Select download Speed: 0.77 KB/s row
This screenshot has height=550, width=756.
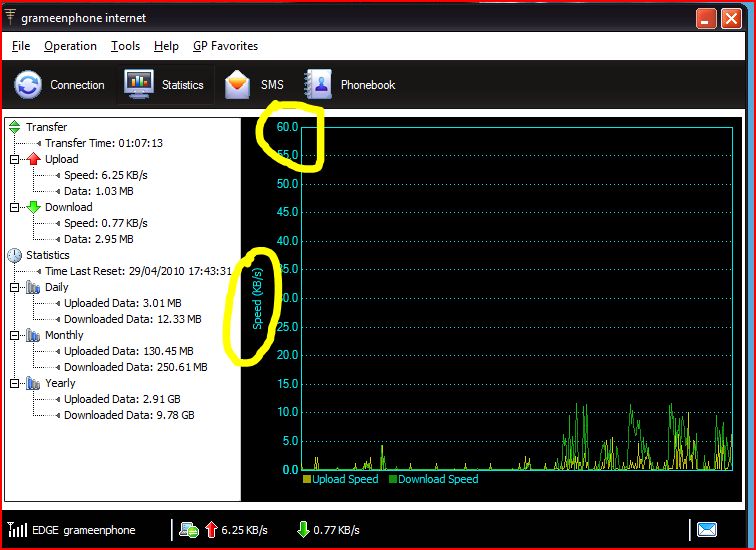106,223
